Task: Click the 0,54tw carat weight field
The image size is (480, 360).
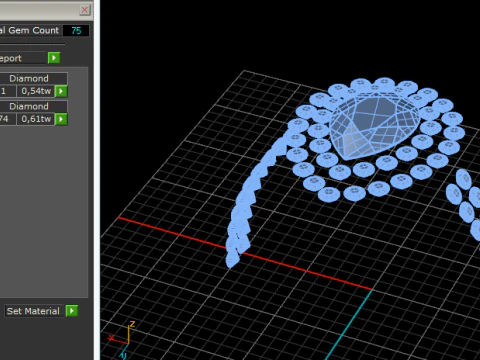Action: pyautogui.click(x=36, y=91)
